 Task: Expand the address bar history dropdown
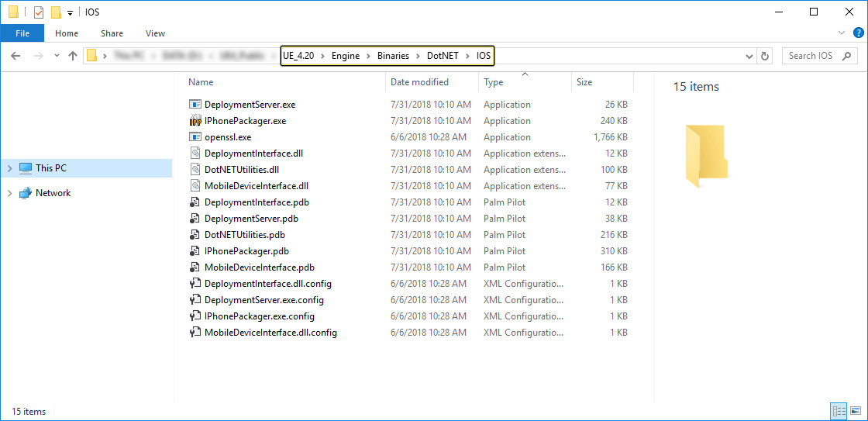point(749,56)
